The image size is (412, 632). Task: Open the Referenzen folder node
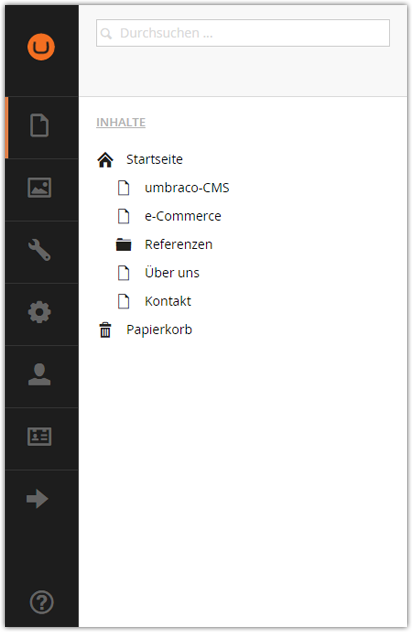[179, 244]
